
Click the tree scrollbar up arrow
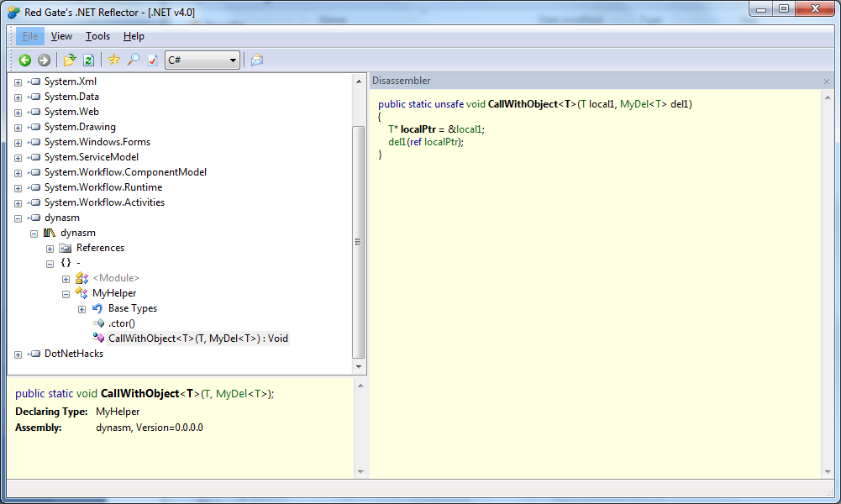[359, 81]
